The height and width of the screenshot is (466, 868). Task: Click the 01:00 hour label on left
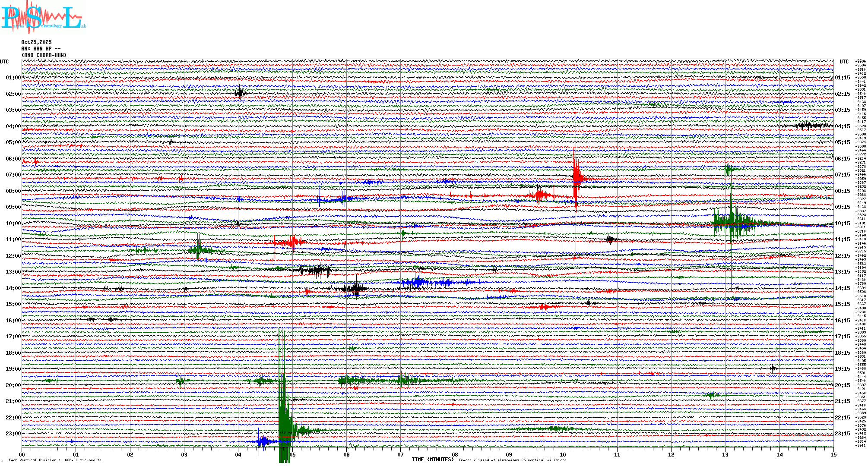tap(13, 78)
